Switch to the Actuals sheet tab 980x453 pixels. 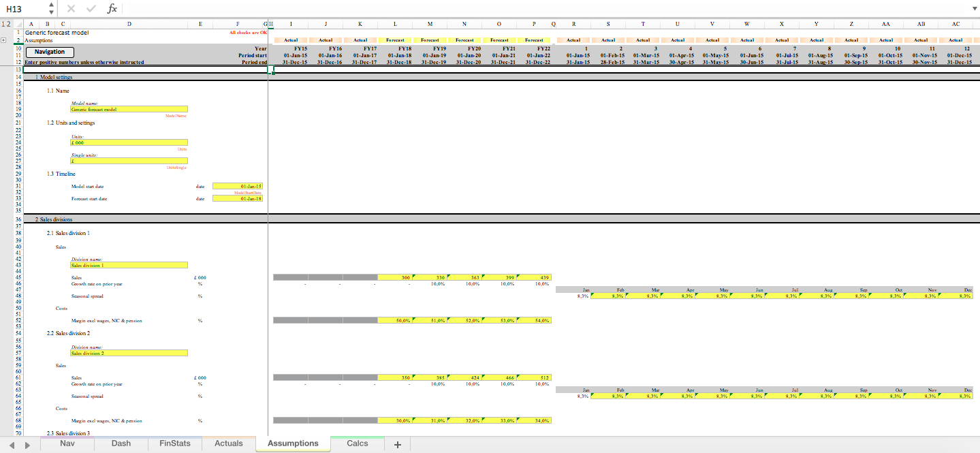[228, 443]
